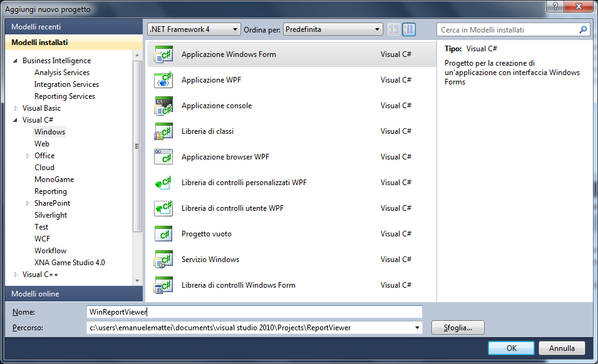The image size is (598, 364).
Task: Select the Applicazione WPF template name
Action: (211, 80)
